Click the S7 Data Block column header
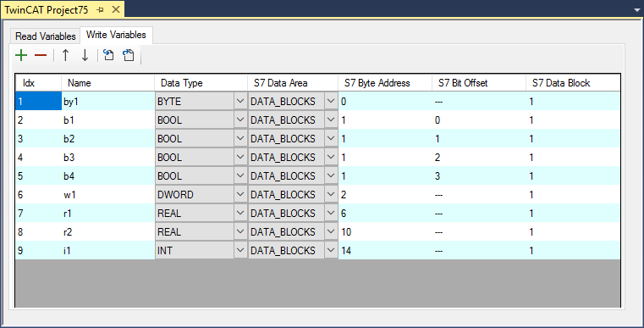 pyautogui.click(x=573, y=83)
